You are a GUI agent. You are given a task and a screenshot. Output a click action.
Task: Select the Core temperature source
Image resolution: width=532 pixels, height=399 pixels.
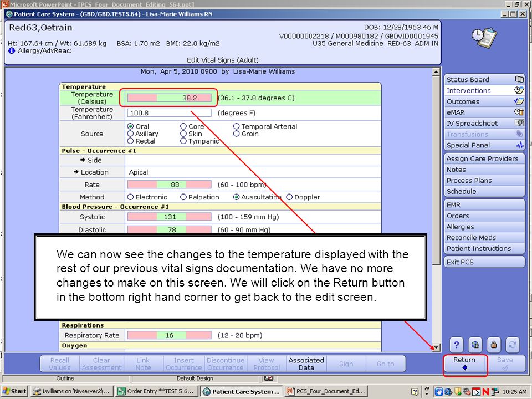tap(183, 126)
